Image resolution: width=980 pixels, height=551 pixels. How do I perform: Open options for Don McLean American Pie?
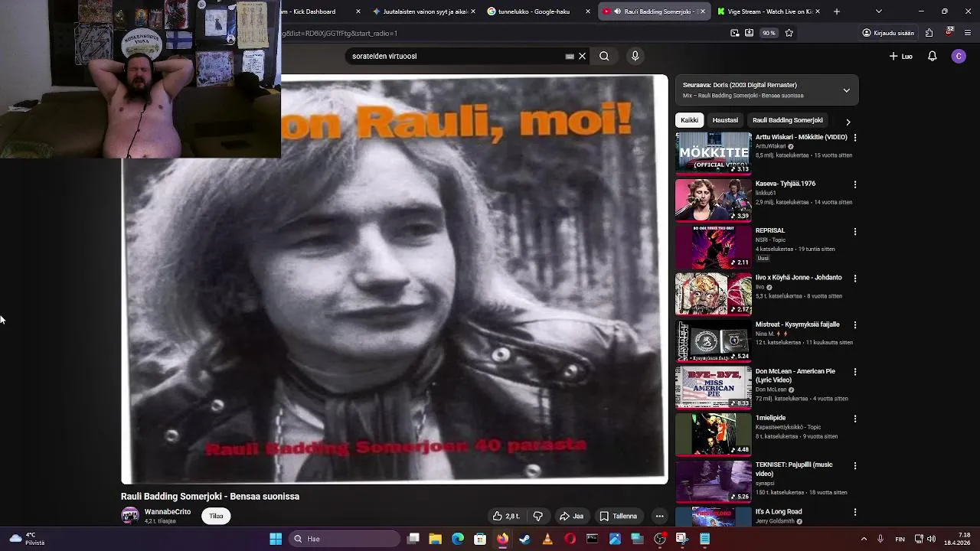pos(855,372)
